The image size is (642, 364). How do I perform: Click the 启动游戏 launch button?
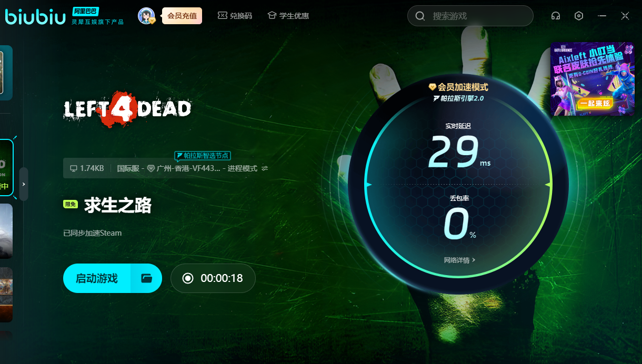pyautogui.click(x=97, y=278)
